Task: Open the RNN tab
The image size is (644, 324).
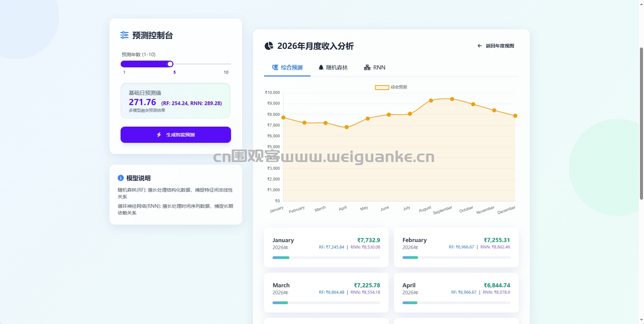Action: (375, 67)
